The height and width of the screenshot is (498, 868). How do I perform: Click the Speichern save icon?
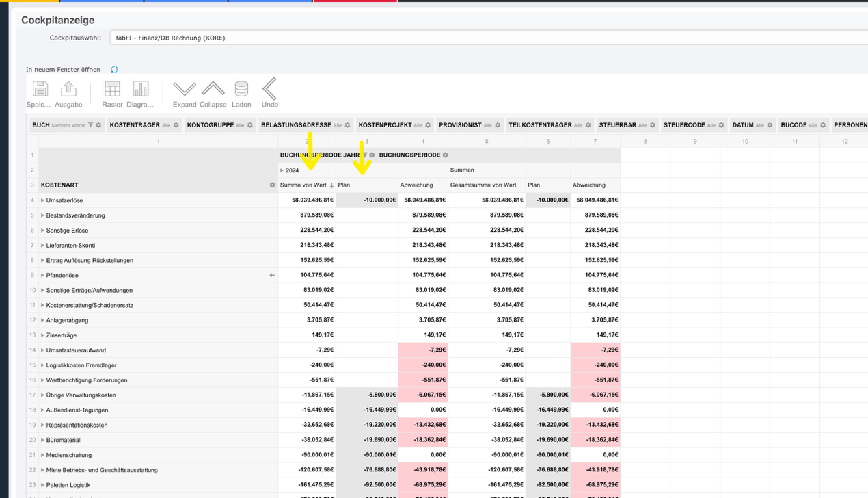(x=40, y=90)
